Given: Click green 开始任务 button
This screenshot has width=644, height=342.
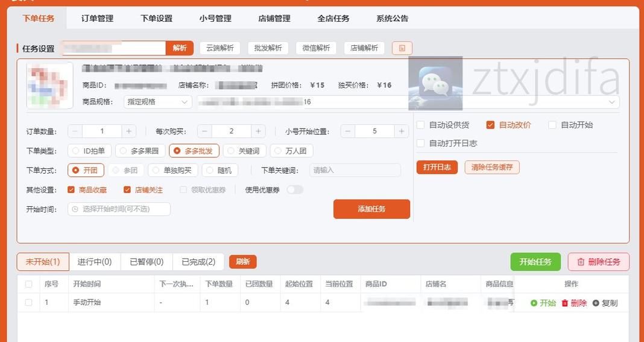Looking at the screenshot, I should tap(535, 262).
